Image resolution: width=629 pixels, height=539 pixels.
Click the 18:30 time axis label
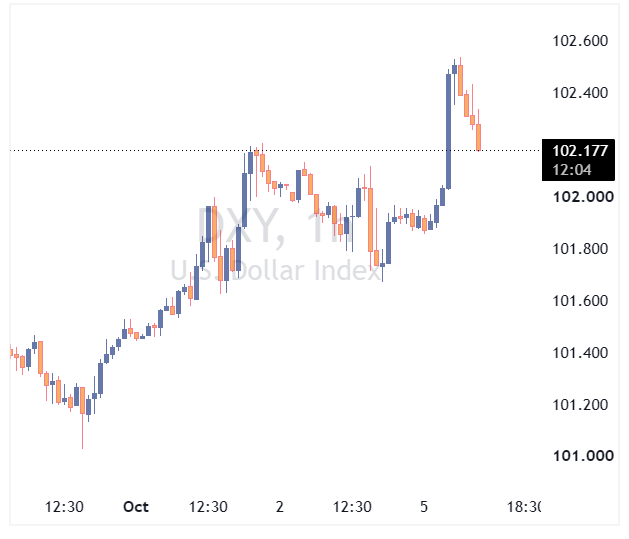(x=524, y=507)
